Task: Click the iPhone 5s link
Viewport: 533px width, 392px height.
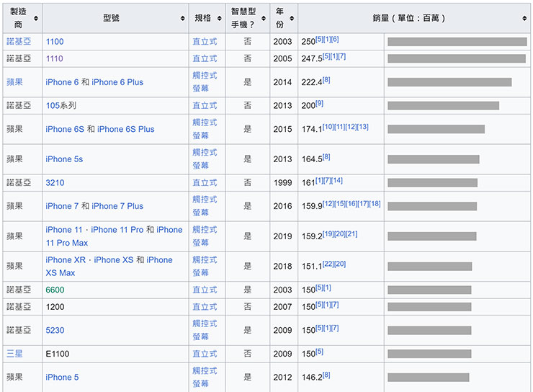Action: point(64,159)
